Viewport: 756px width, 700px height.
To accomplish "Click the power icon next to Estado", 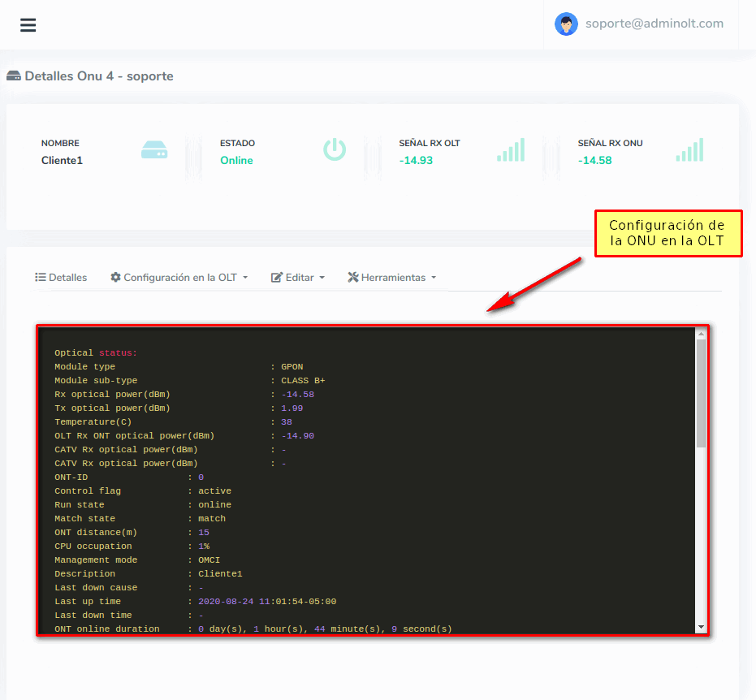I will click(x=335, y=149).
